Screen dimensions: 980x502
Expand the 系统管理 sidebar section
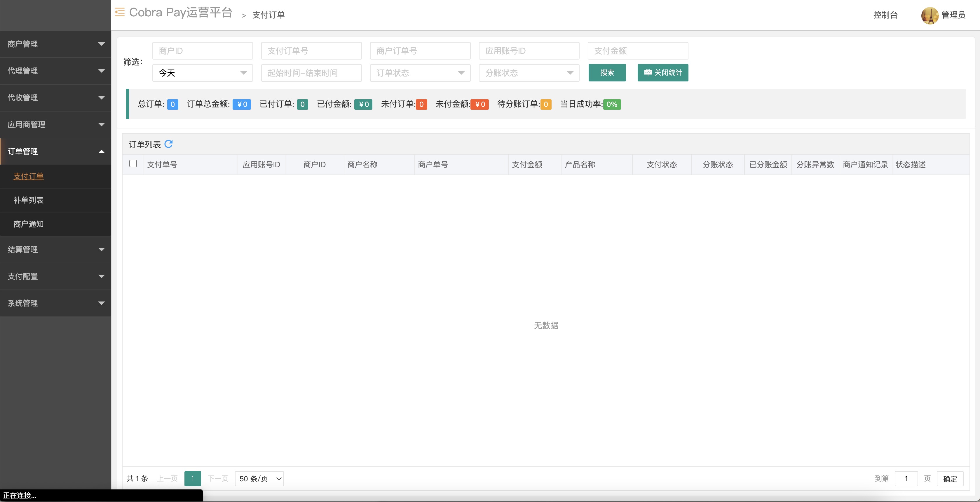click(55, 303)
